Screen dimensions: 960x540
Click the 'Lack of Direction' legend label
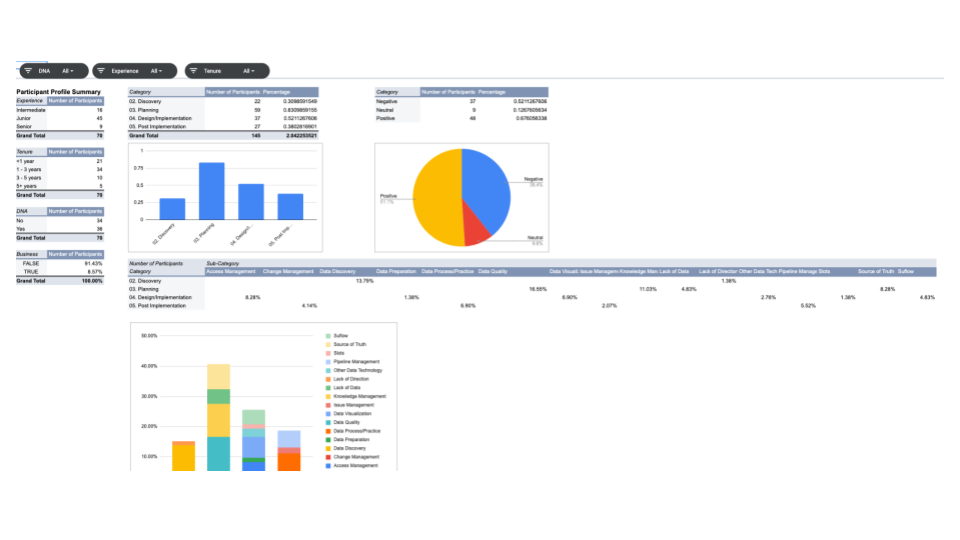tap(351, 379)
